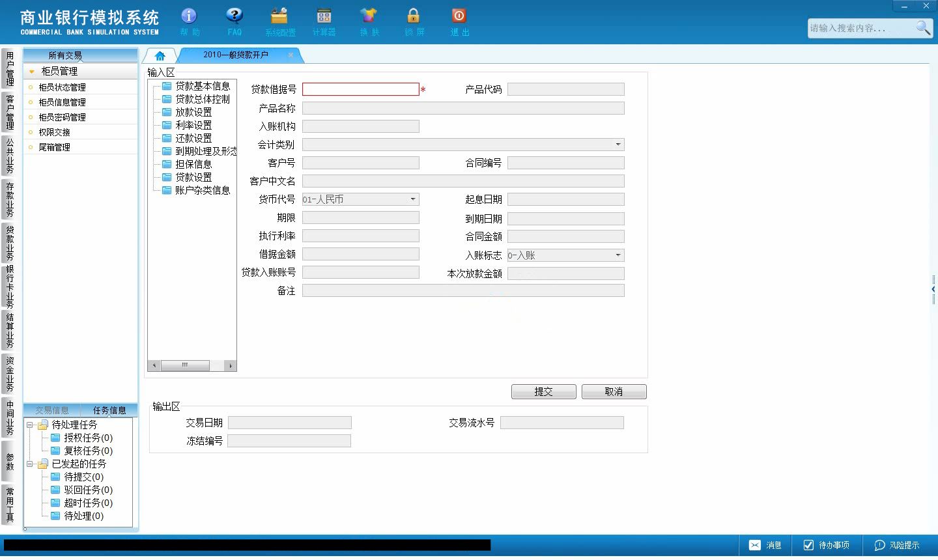Viewport: 938px width, 560px height.
Task: Click the tree scrollbar right arrow
Action: pyautogui.click(x=231, y=365)
